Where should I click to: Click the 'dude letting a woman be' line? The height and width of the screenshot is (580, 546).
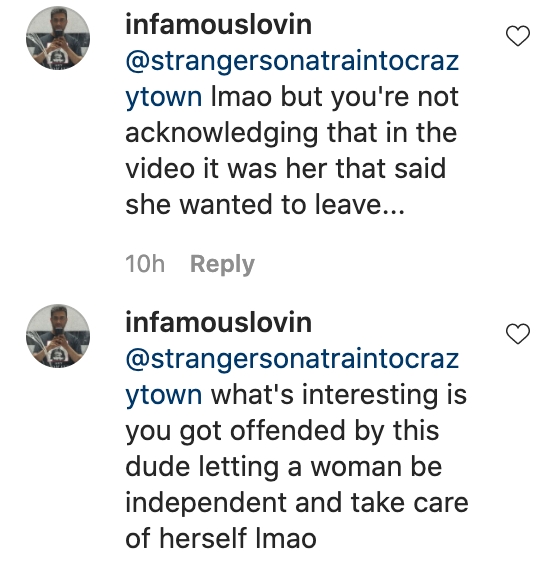(x=284, y=467)
